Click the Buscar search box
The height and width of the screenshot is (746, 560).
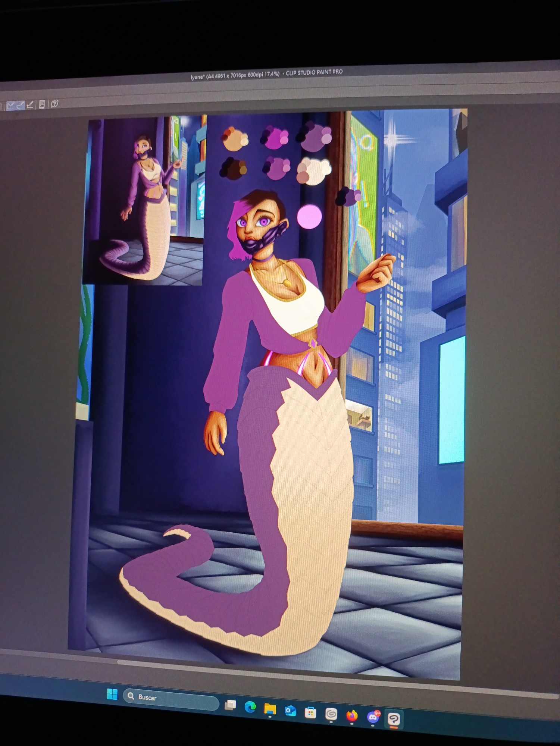(x=171, y=698)
